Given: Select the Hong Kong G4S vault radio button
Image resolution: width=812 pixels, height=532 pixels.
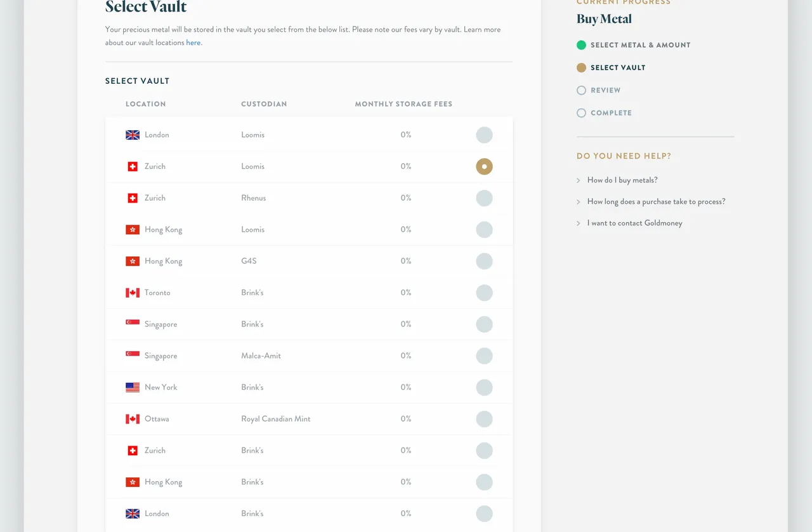Looking at the screenshot, I should [x=484, y=261].
